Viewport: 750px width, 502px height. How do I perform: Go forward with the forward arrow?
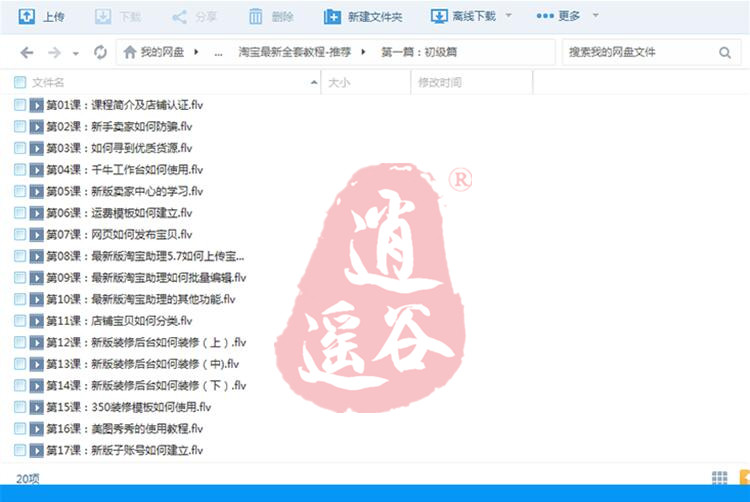coord(55,52)
